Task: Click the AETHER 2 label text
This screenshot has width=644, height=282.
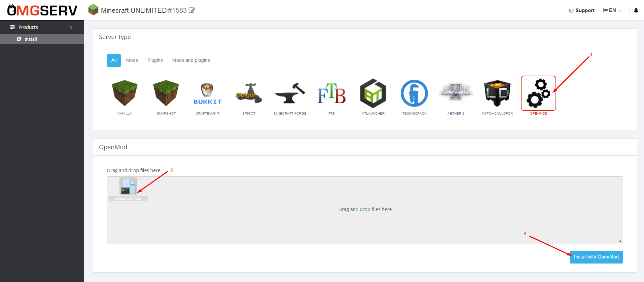Action: (x=456, y=114)
